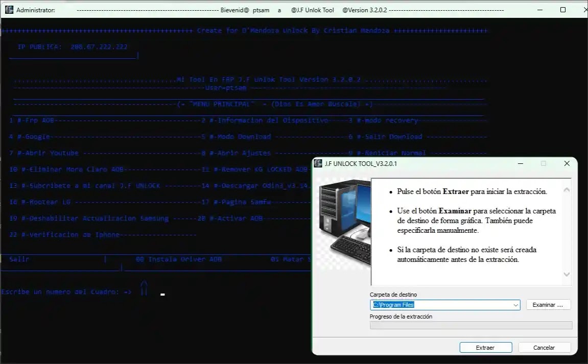The height and width of the screenshot is (364, 588).
Task: Click the 'MENU PRINCIPAL' header text
Action: coord(223,104)
